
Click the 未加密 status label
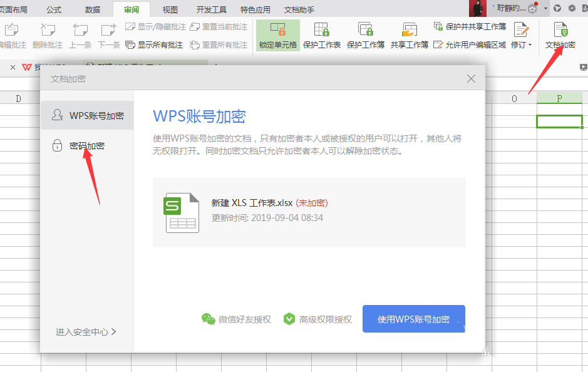(x=312, y=203)
